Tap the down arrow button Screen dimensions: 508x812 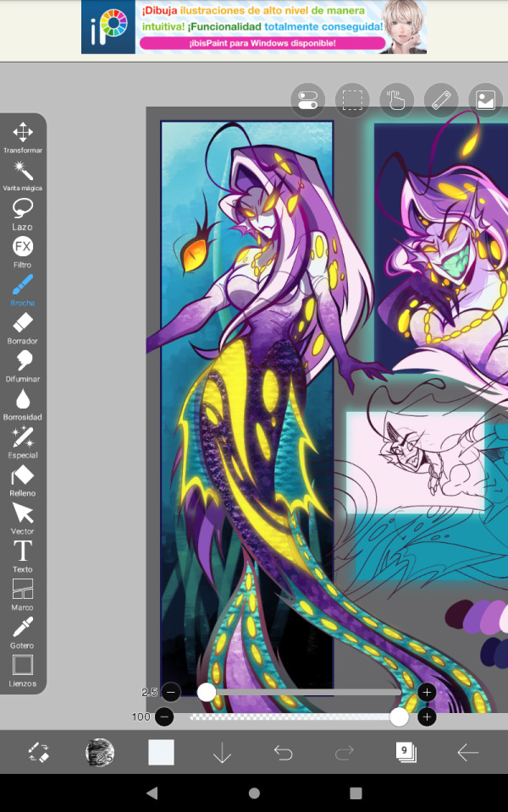tap(222, 753)
